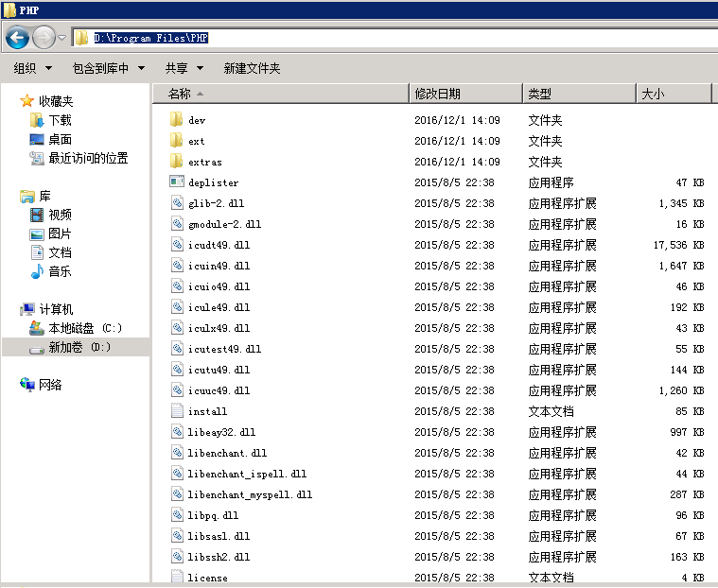Select the ext folder icon
This screenshot has width=718, height=588.
[176, 141]
